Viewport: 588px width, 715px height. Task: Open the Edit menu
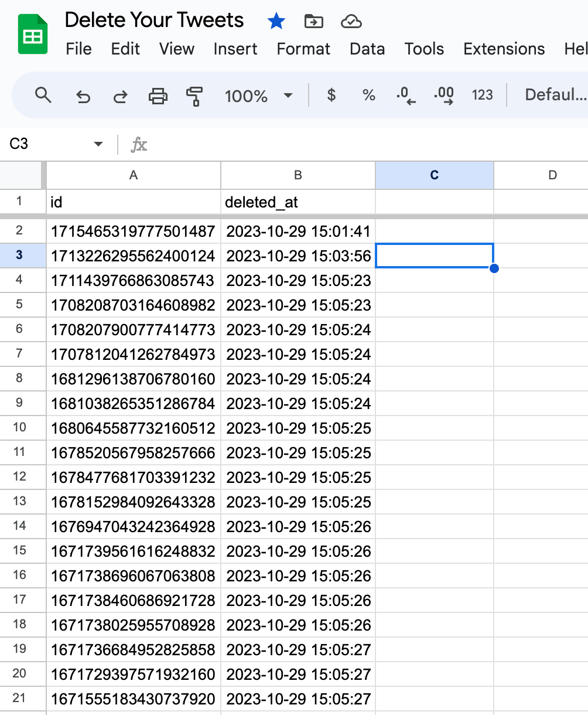pos(125,49)
